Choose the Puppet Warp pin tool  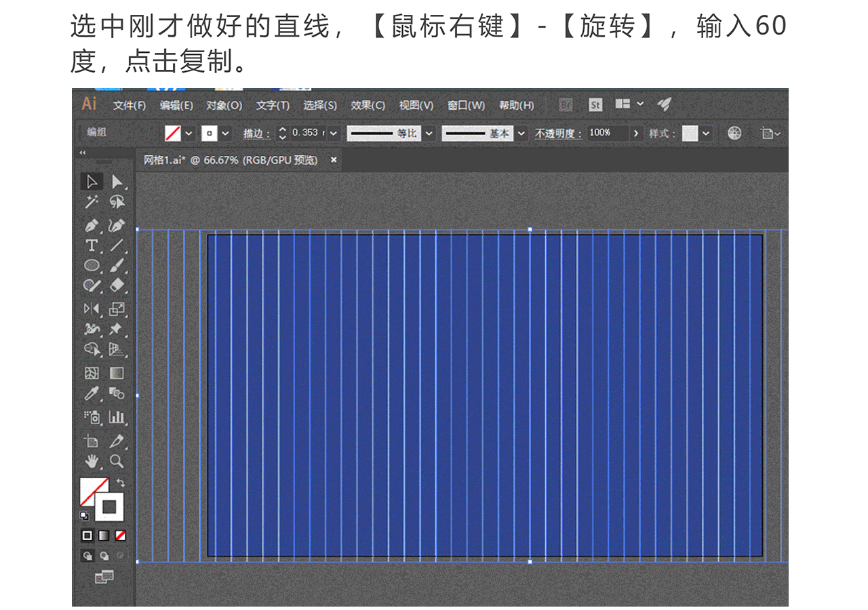tap(117, 329)
